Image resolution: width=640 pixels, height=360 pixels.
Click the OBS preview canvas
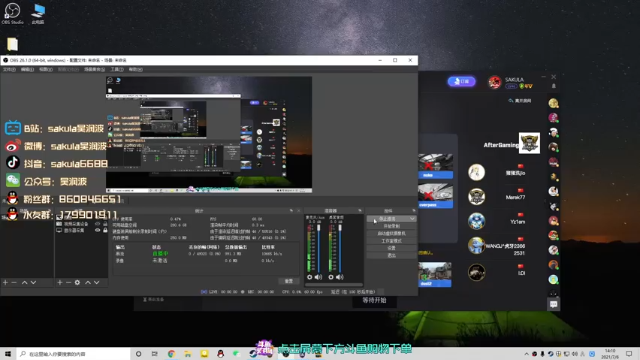(209, 134)
